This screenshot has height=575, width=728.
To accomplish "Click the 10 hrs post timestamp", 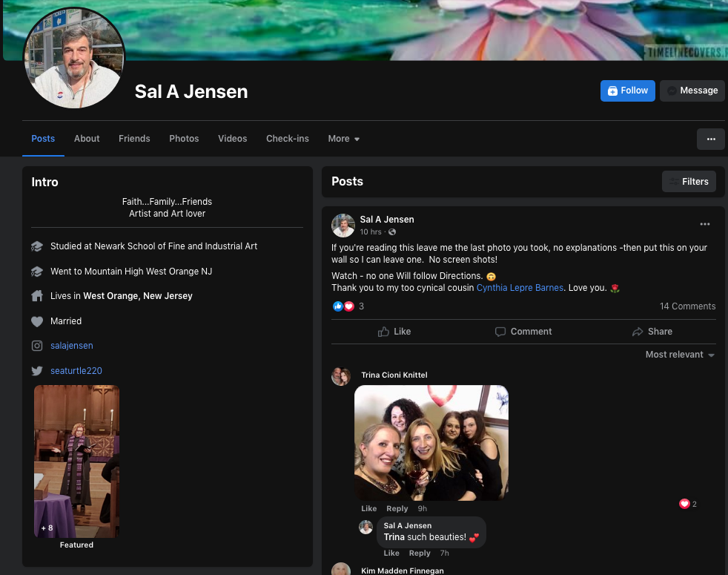I will coord(371,232).
